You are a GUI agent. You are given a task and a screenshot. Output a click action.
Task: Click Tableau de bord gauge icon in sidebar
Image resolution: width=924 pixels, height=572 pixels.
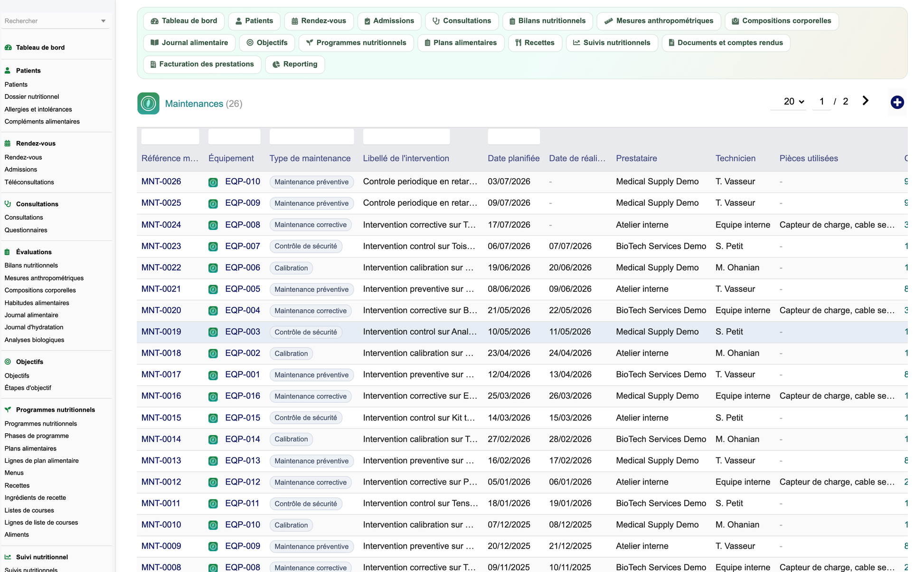(x=8, y=48)
